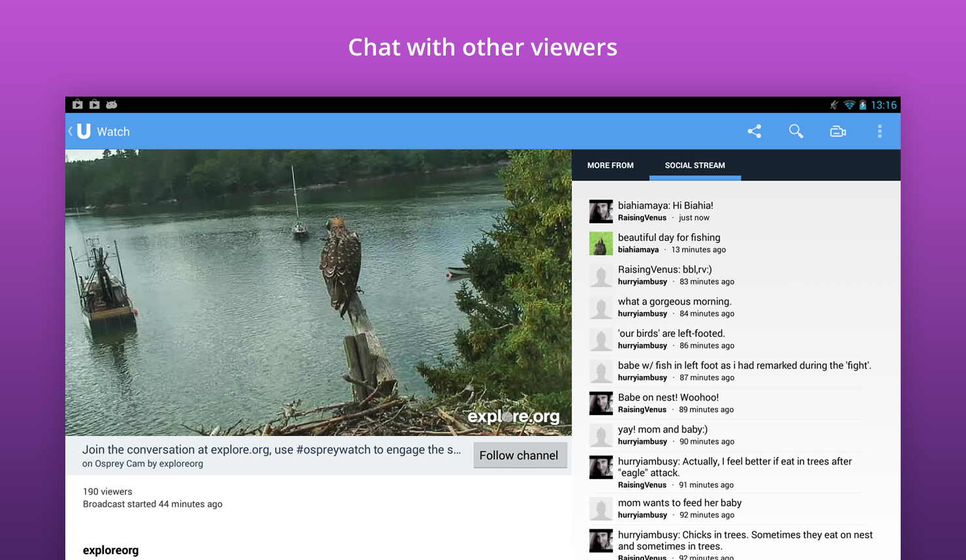Tap a Play Store notification icon

point(78,104)
